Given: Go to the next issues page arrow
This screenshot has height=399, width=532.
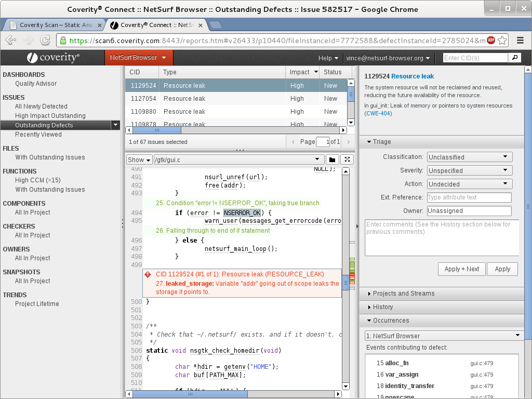Looking at the screenshot, I should coord(348,142).
